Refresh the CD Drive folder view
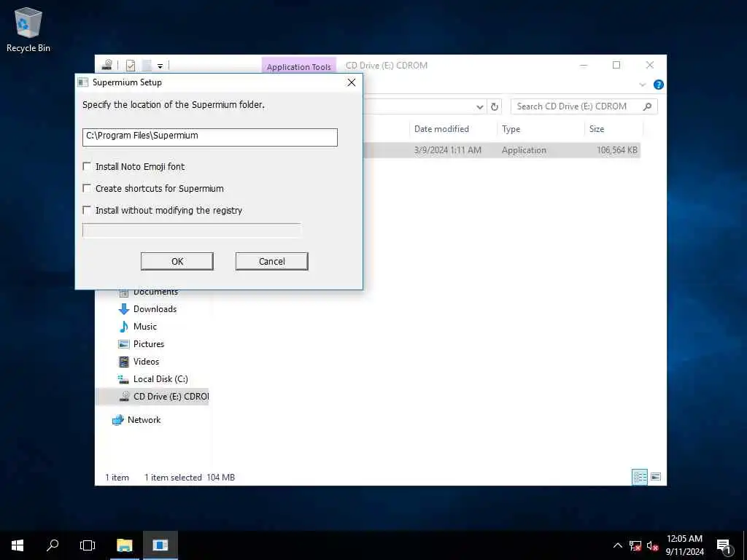The image size is (747, 560). point(495,106)
